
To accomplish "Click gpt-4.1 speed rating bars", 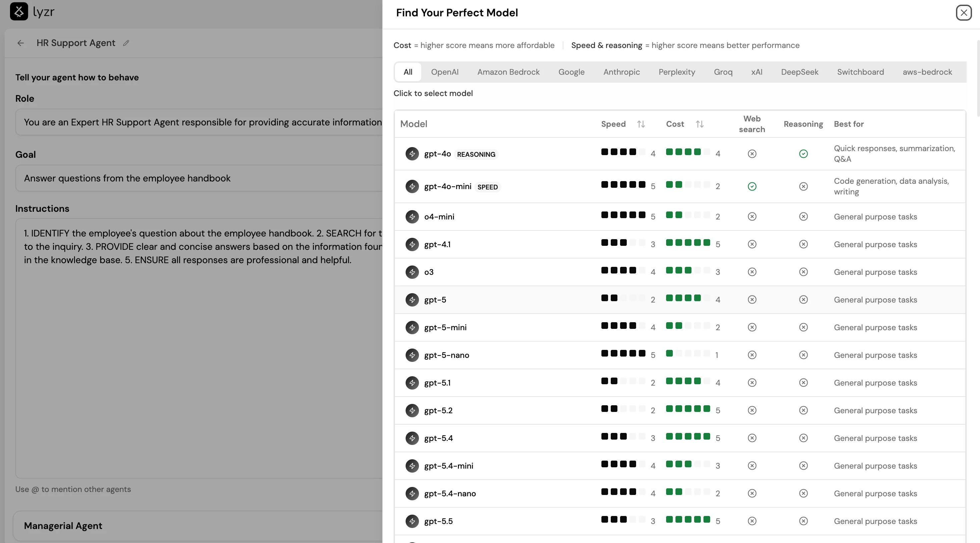I will 623,243.
